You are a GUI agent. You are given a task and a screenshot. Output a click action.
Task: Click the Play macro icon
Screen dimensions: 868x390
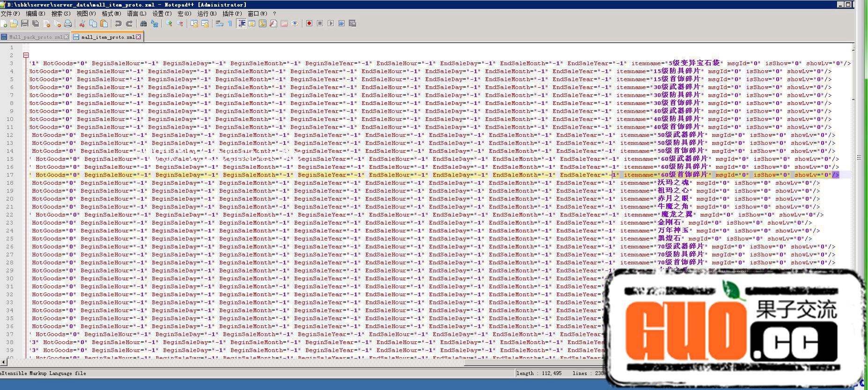[331, 23]
